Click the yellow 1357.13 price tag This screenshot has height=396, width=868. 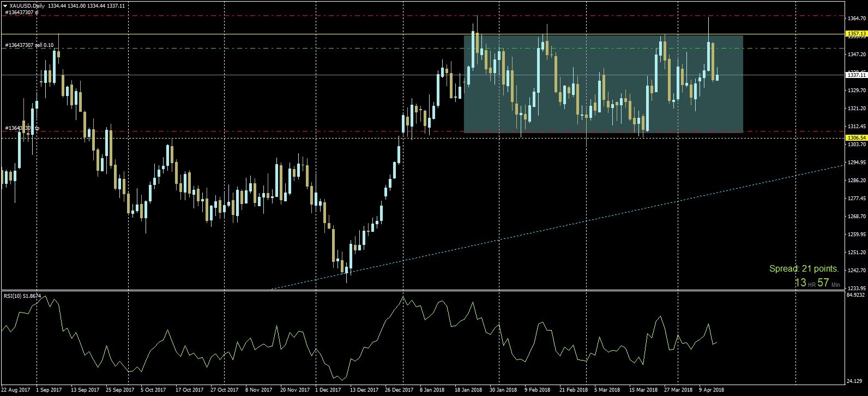click(x=857, y=34)
